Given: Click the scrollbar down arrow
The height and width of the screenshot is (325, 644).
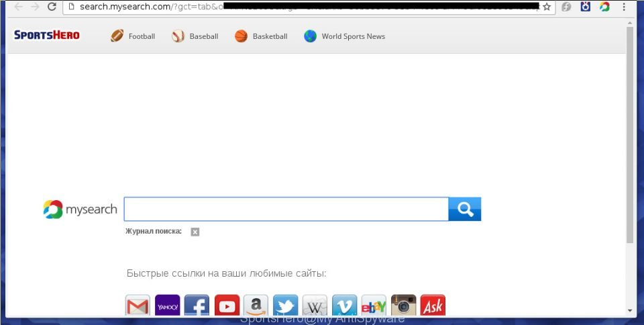Looking at the screenshot, I should tap(630, 311).
